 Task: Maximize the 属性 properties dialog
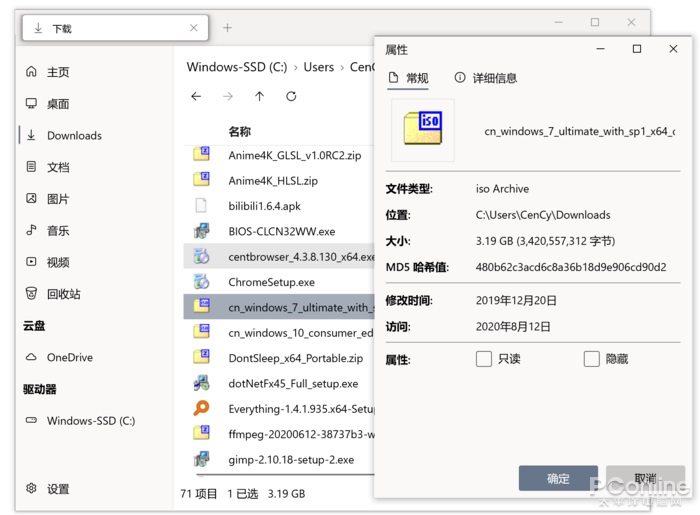(x=637, y=49)
